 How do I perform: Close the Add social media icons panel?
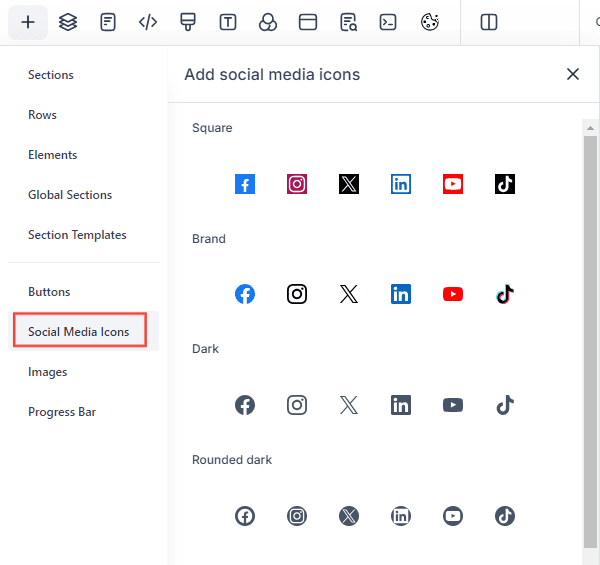tap(573, 74)
